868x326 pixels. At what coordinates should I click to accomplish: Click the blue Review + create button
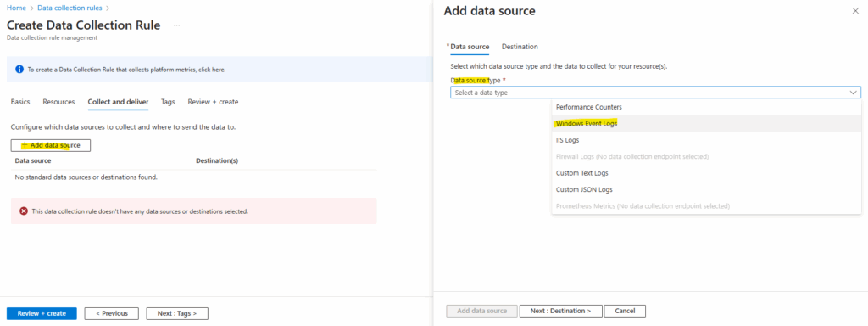pos(42,313)
